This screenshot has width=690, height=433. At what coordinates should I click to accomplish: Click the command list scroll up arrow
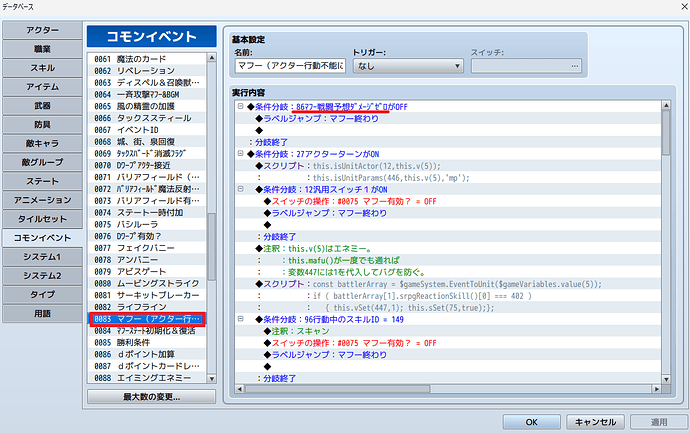click(x=666, y=105)
